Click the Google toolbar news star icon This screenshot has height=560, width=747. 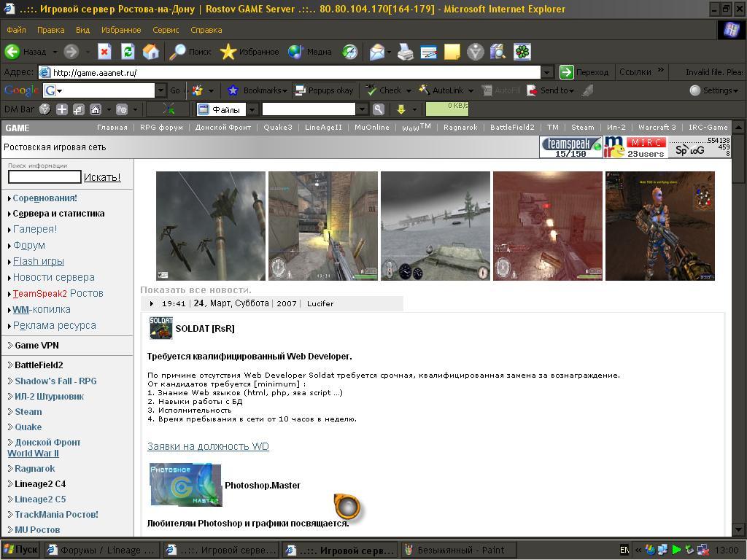pos(197,90)
